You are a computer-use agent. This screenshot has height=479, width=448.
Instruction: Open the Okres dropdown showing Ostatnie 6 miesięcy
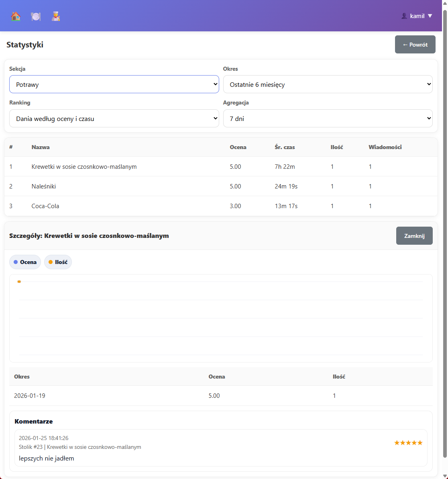click(x=328, y=84)
